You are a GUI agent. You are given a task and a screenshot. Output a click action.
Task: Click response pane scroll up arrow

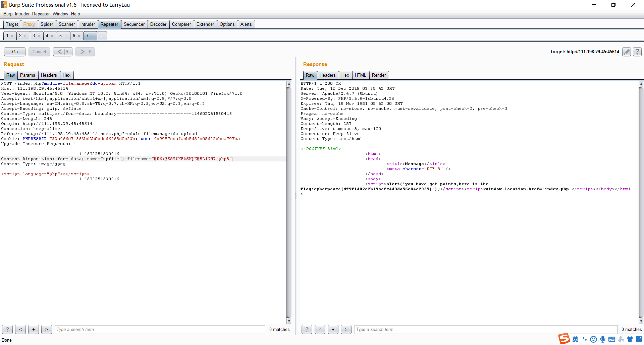point(641,84)
